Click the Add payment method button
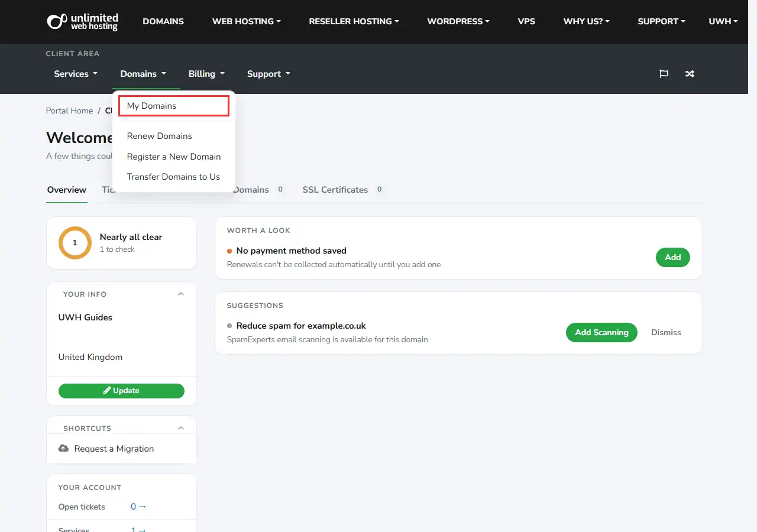 point(673,257)
